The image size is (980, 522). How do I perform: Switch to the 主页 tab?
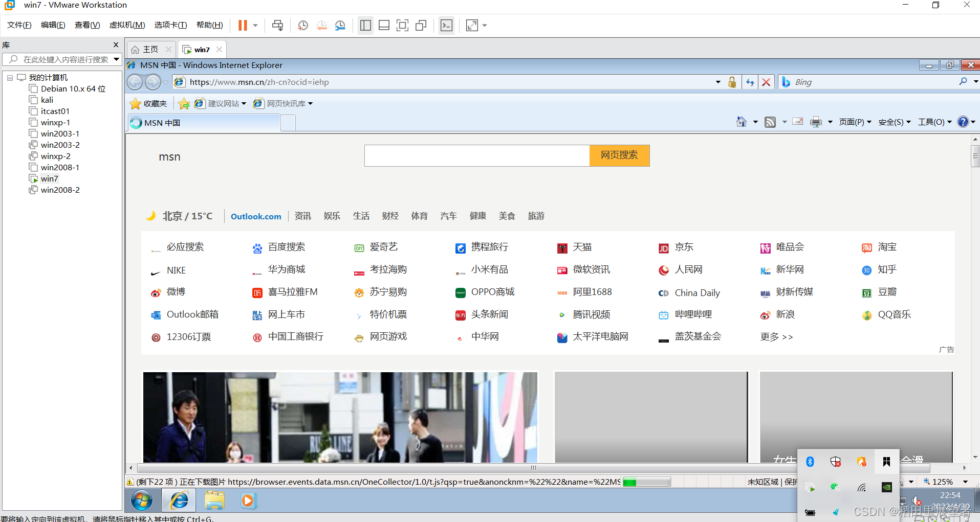pyautogui.click(x=150, y=50)
